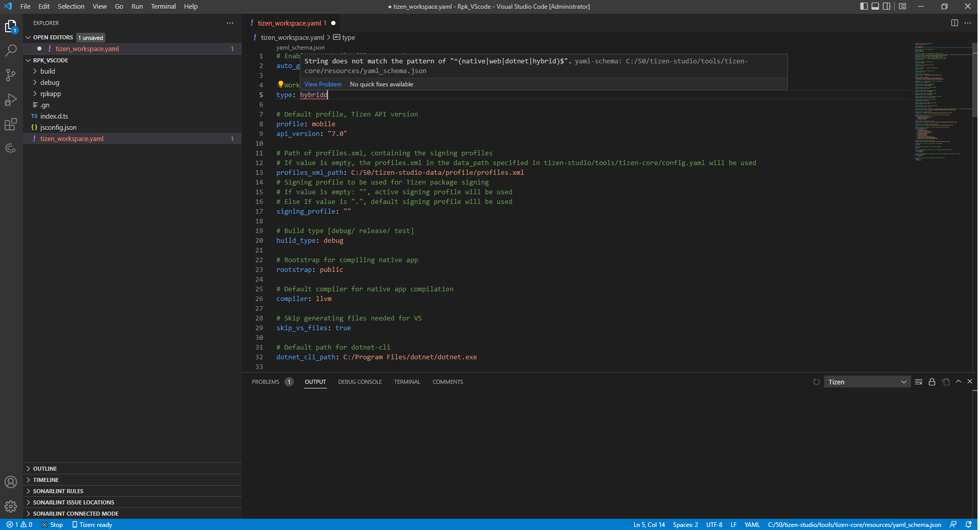Click the View Problem link in the error popup
Viewport: 980px width, 530px height.
[323, 84]
